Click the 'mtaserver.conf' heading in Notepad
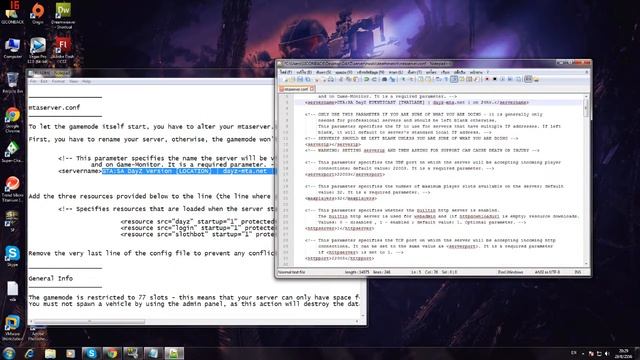Image resolution: width=640 pixels, height=360 pixels. click(54, 107)
